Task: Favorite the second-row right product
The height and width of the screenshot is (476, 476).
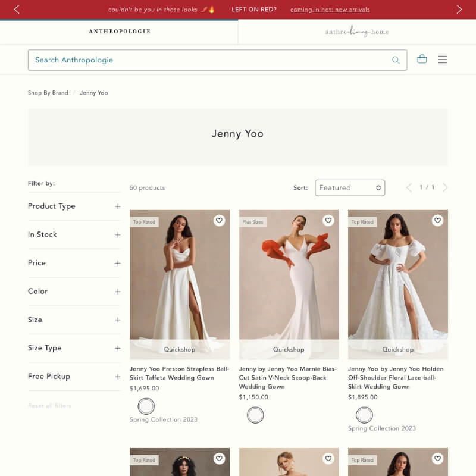Action: pyautogui.click(x=437, y=458)
